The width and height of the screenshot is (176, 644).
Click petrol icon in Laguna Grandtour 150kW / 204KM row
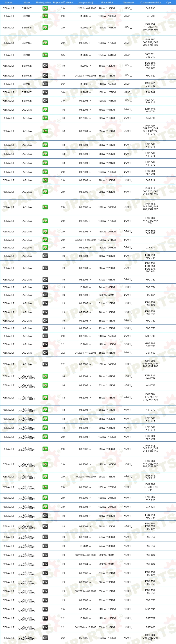pyautogui.click(x=45, y=498)
